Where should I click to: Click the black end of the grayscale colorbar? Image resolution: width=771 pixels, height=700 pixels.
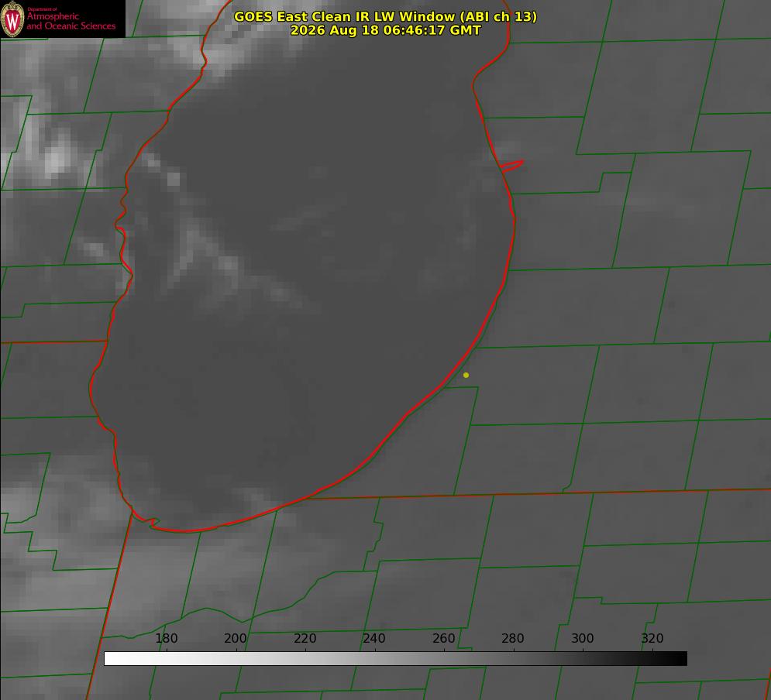677,658
